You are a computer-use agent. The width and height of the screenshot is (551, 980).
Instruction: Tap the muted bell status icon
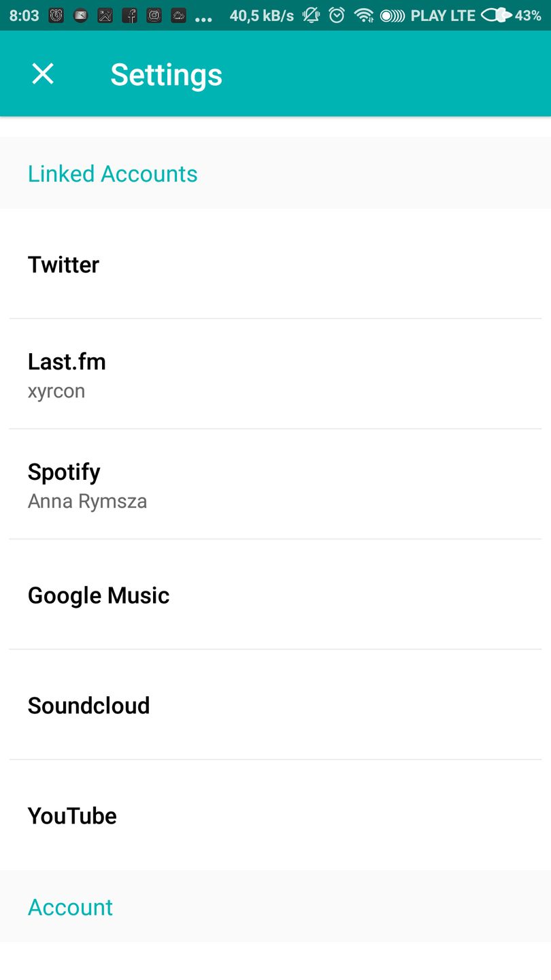(x=312, y=15)
